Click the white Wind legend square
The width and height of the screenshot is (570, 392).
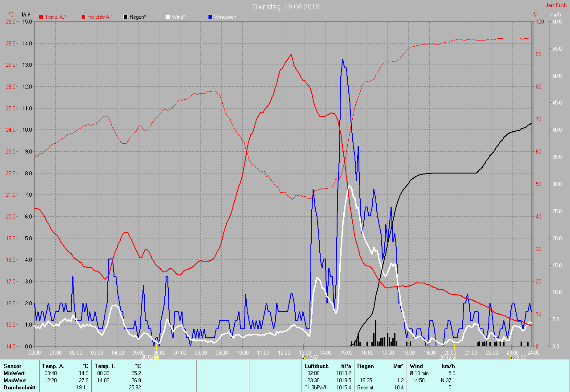(x=168, y=17)
